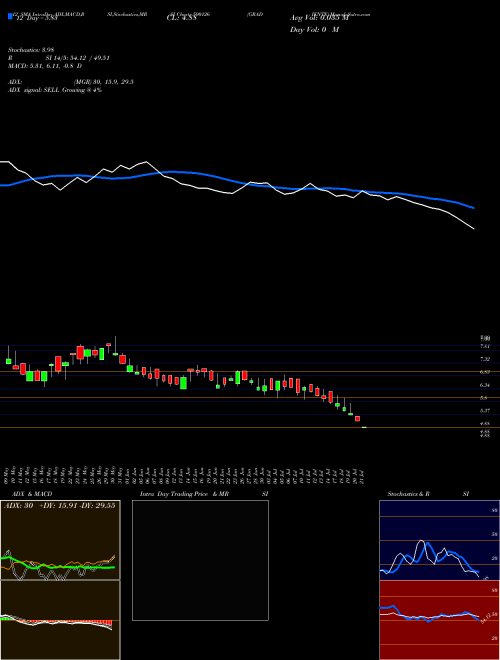Image resolution: width=500 pixels, height=660 pixels.
Task: Click the 'Stochastics: 3.98' reading
Action: tap(31, 50)
